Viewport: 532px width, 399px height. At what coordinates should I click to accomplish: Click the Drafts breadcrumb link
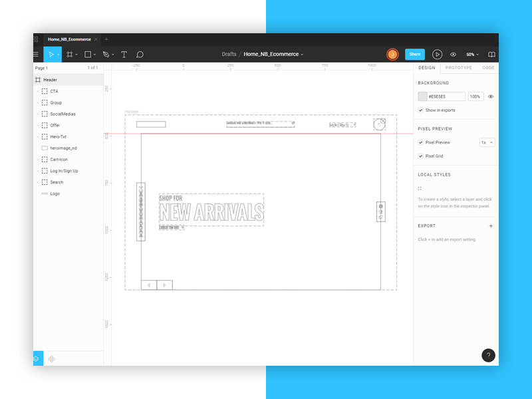click(x=229, y=55)
